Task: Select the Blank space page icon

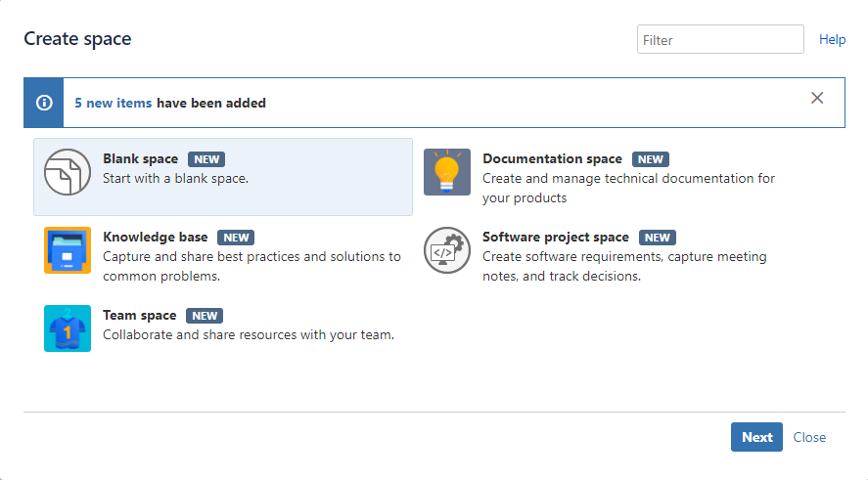Action: pyautogui.click(x=68, y=172)
